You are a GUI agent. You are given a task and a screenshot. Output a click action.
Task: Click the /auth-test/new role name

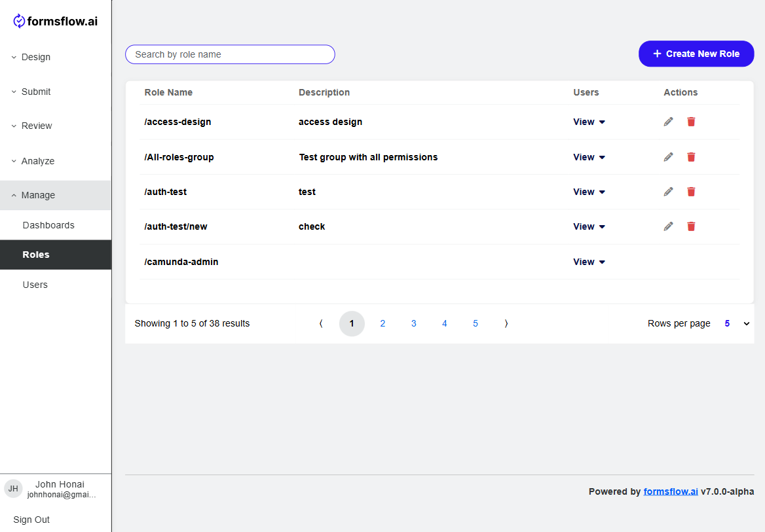176,226
